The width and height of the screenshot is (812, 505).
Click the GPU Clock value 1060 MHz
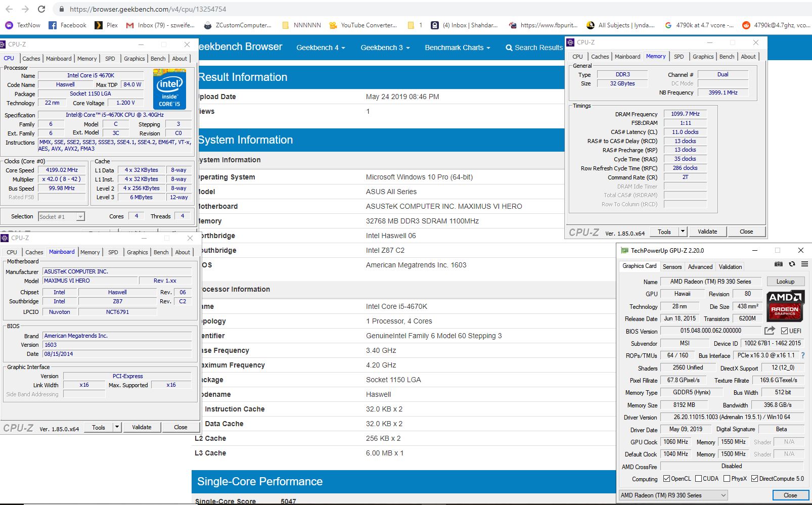(675, 442)
